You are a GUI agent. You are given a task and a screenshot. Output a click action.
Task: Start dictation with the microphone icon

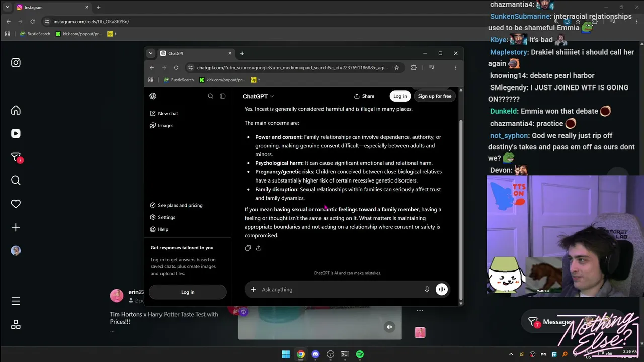pos(427,289)
